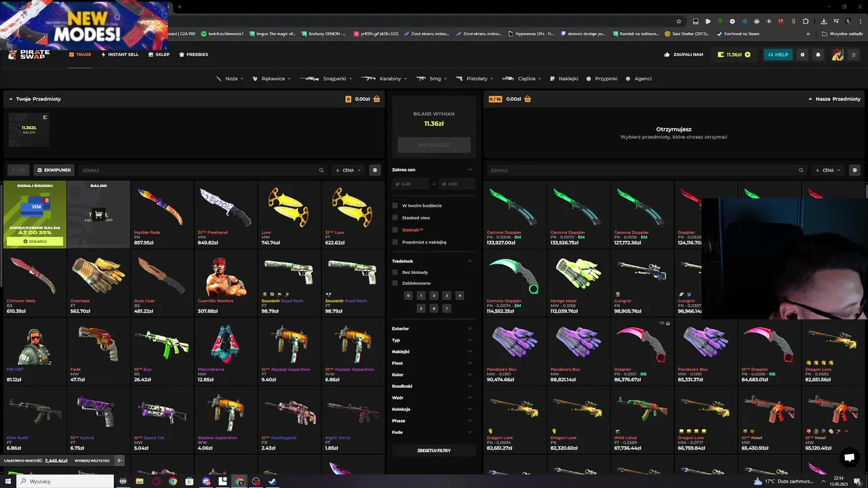Click the refresh icon beside your inventory sort
The width and height of the screenshot is (868, 488).
[x=375, y=170]
